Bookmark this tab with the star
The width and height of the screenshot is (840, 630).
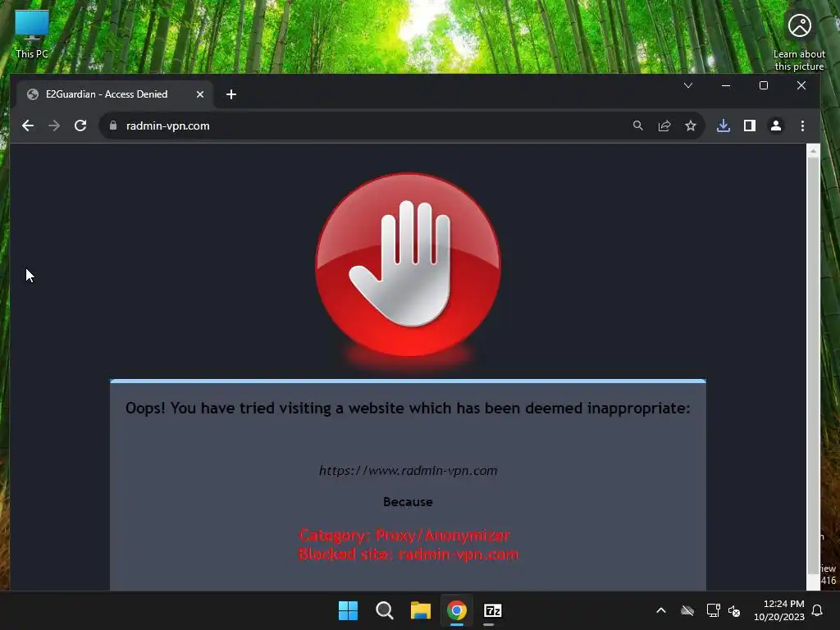click(x=691, y=126)
